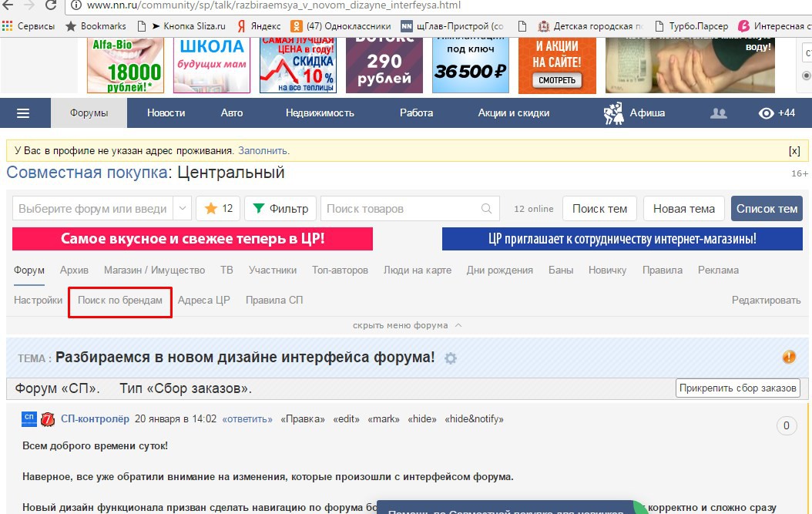Image resolution: width=812 pixels, height=514 pixels.
Task: Open Магазин / Имущество tab
Action: (154, 270)
